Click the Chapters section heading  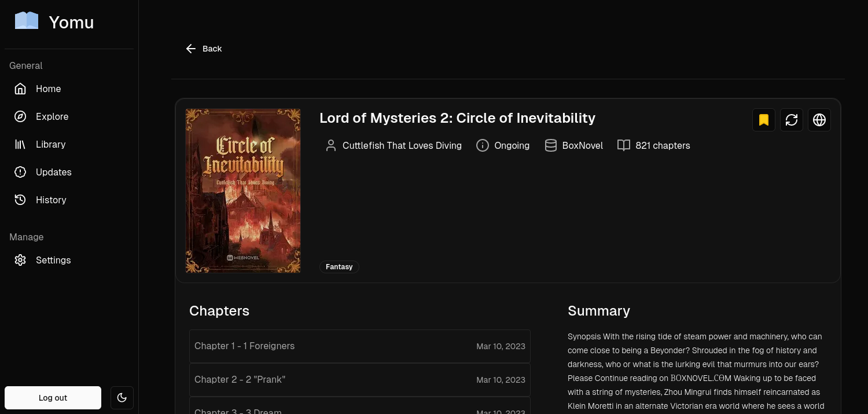[x=219, y=311]
